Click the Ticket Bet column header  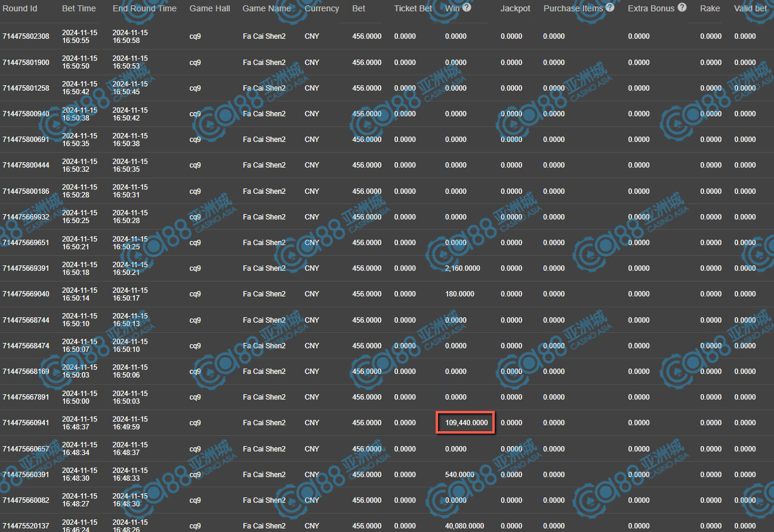(x=413, y=8)
